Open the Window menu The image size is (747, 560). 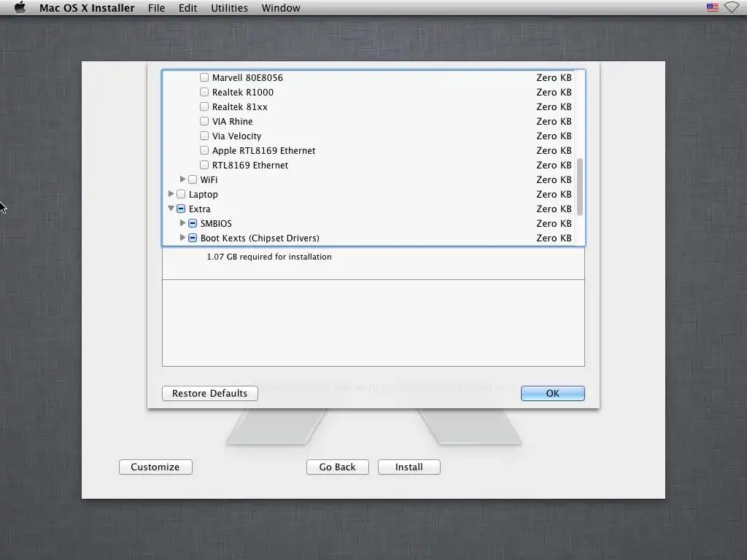pos(281,8)
